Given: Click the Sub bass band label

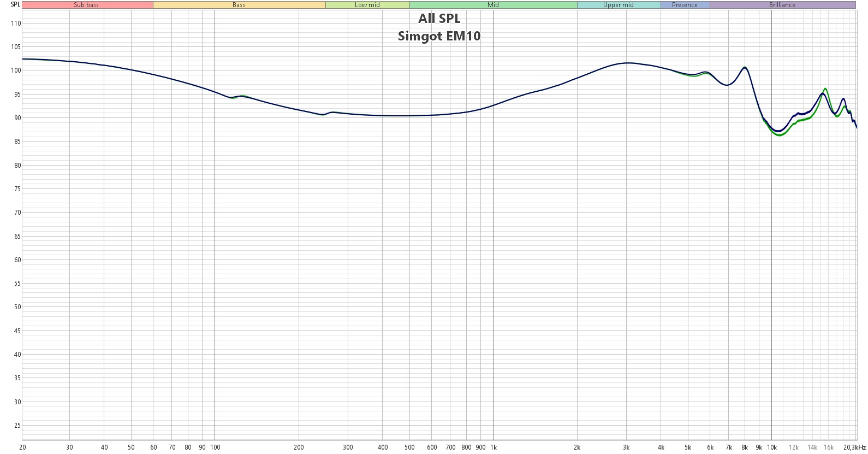Looking at the screenshot, I should point(86,5).
